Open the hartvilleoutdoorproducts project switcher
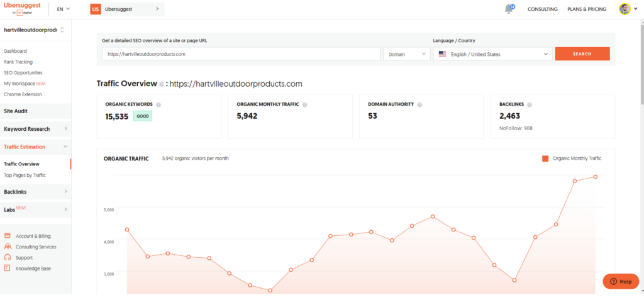Image resolution: width=644 pixels, height=300 pixels. (x=34, y=30)
